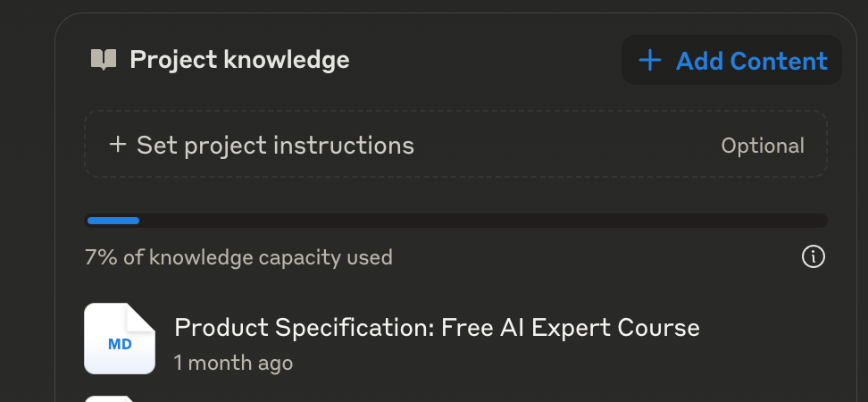Open Set project instructions
Viewport: 868px width, 402px height.
[455, 145]
